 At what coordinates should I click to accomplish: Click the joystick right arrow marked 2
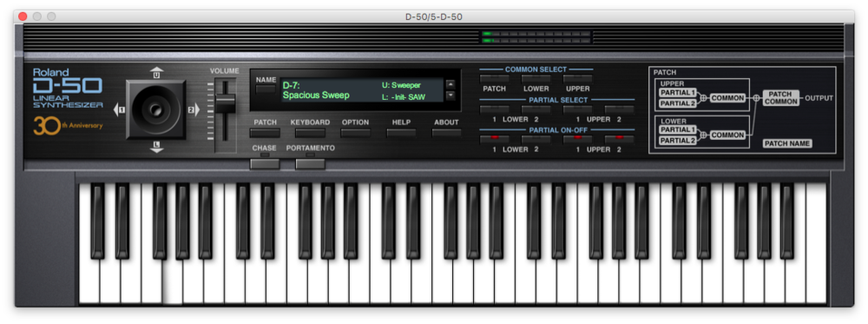point(194,110)
